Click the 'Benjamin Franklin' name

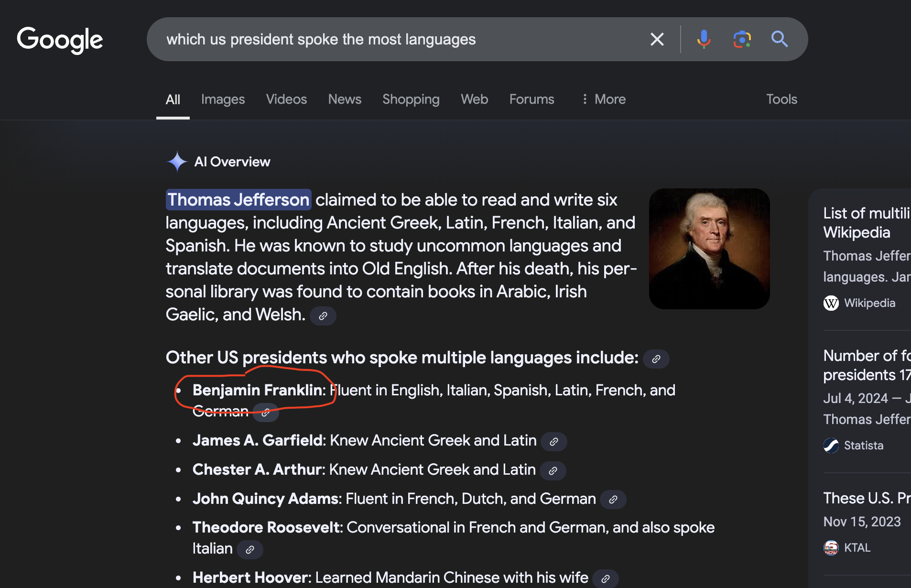[x=258, y=390]
